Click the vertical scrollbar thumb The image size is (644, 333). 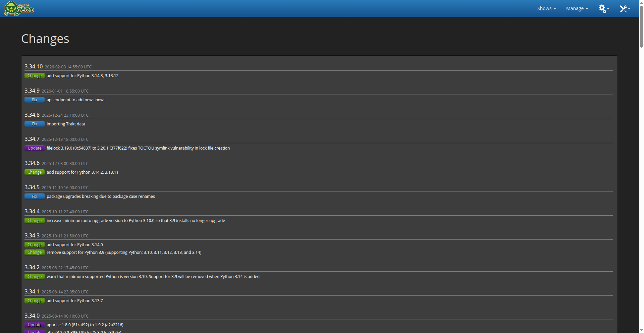pyautogui.click(x=641, y=27)
